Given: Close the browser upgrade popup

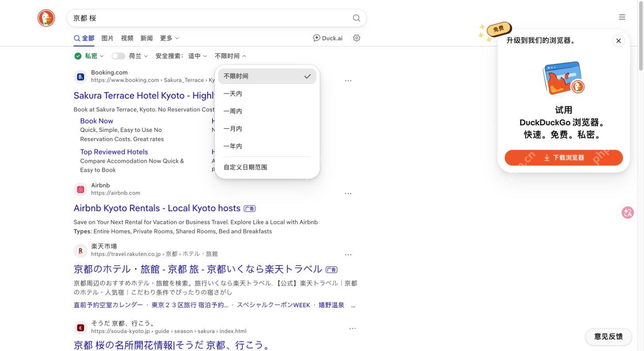Looking at the screenshot, I should (x=618, y=41).
